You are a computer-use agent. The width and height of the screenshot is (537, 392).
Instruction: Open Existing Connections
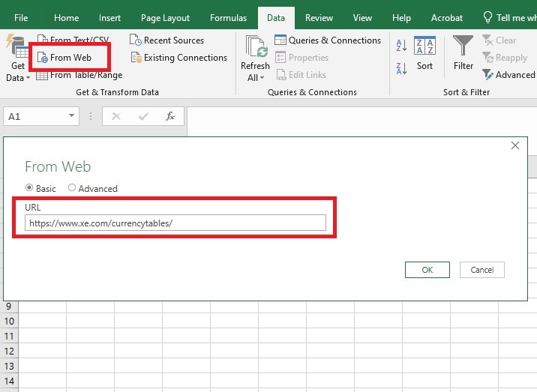coord(178,58)
